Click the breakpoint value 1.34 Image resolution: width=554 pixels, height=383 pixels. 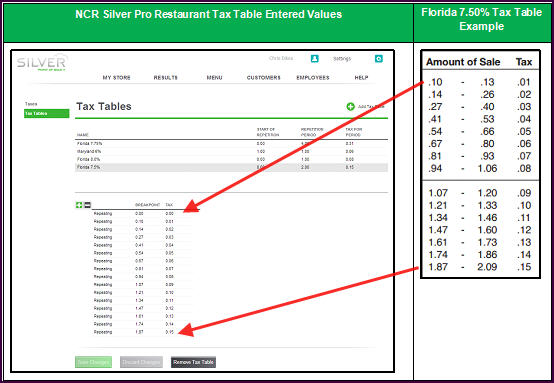tap(139, 300)
